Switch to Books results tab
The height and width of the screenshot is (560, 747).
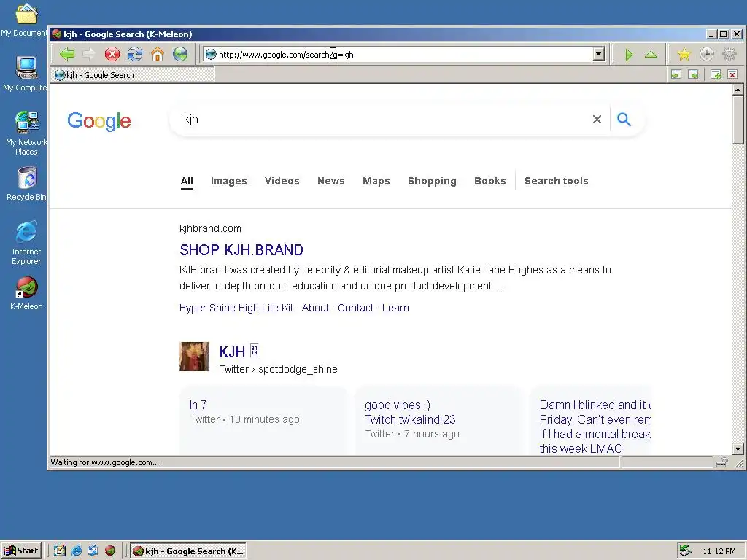pyautogui.click(x=489, y=181)
